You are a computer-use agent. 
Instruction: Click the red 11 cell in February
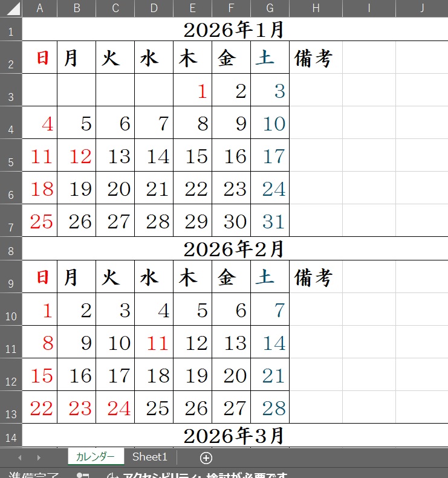(x=154, y=343)
